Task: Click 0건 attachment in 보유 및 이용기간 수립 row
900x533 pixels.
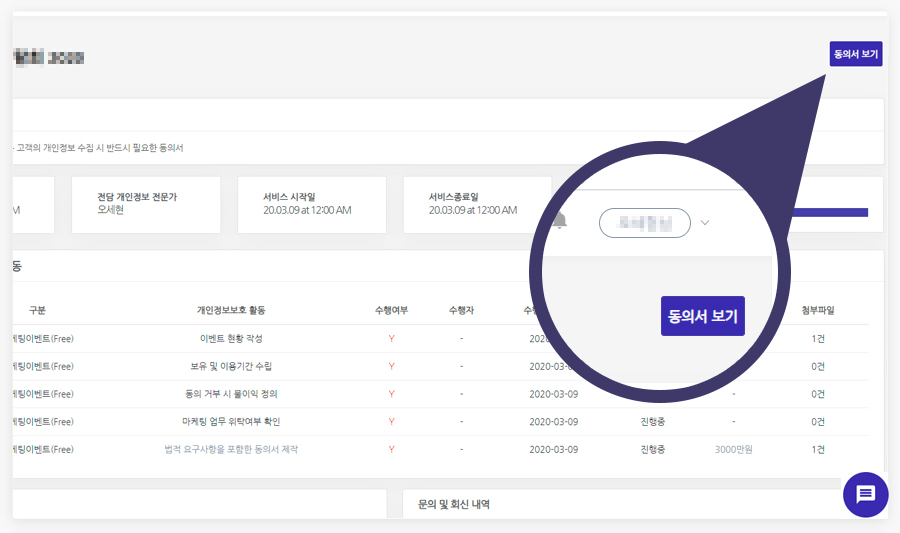Action: (x=818, y=366)
